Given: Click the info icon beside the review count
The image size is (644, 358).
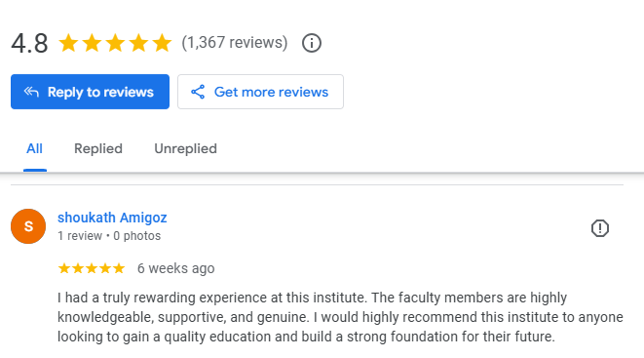Looking at the screenshot, I should point(312,43).
